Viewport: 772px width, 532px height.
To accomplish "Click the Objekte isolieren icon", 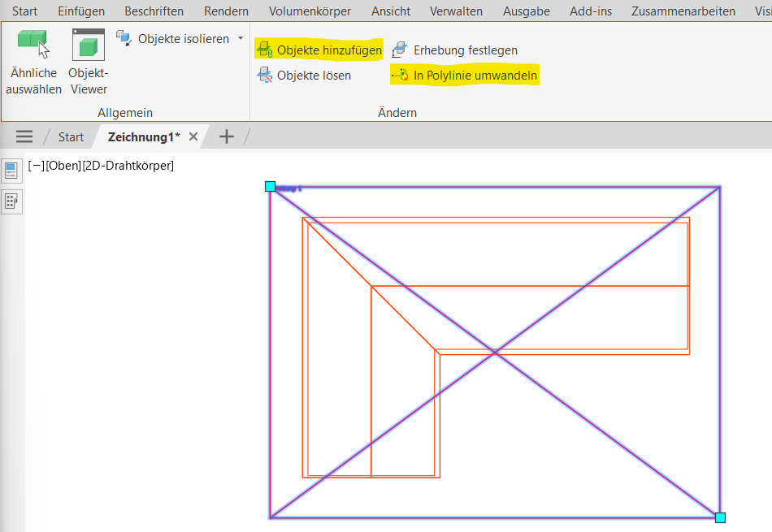I will coord(124,38).
